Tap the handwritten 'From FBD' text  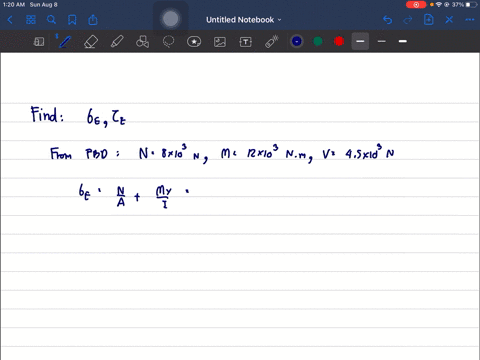[x=79, y=154]
